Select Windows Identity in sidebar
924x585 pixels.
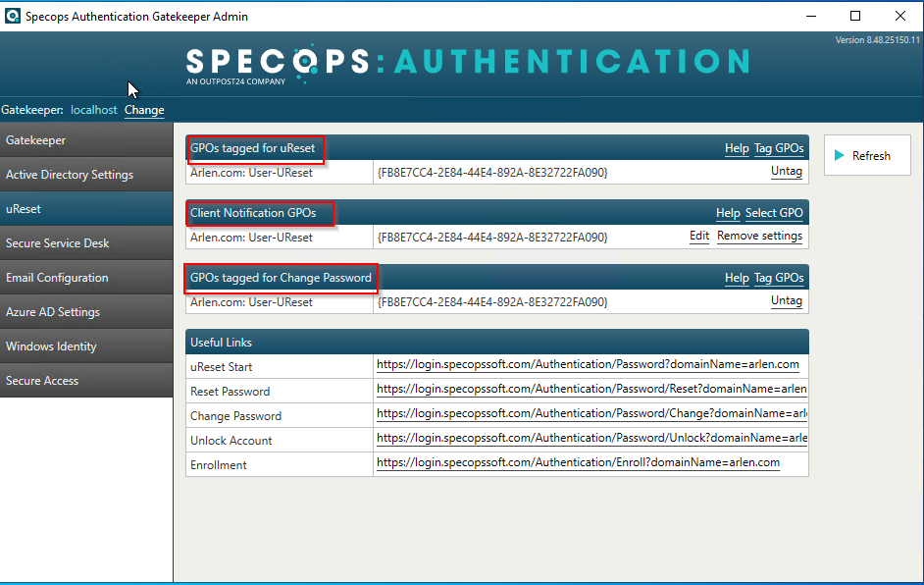(x=86, y=346)
